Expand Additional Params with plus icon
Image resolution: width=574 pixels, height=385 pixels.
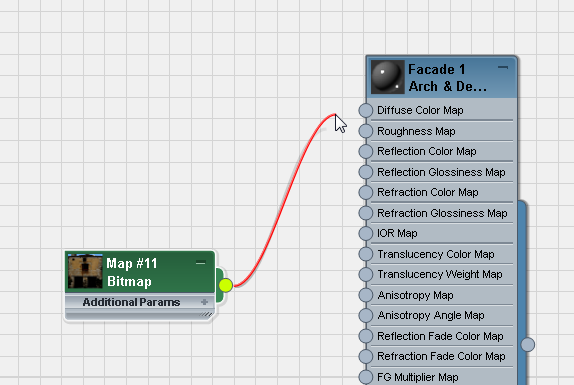click(x=204, y=302)
